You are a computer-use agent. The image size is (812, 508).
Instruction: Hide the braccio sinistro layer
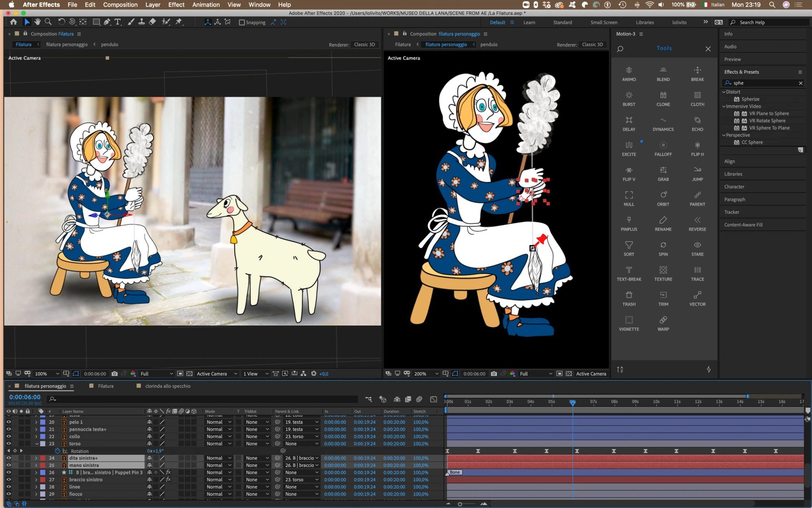tap(9, 480)
